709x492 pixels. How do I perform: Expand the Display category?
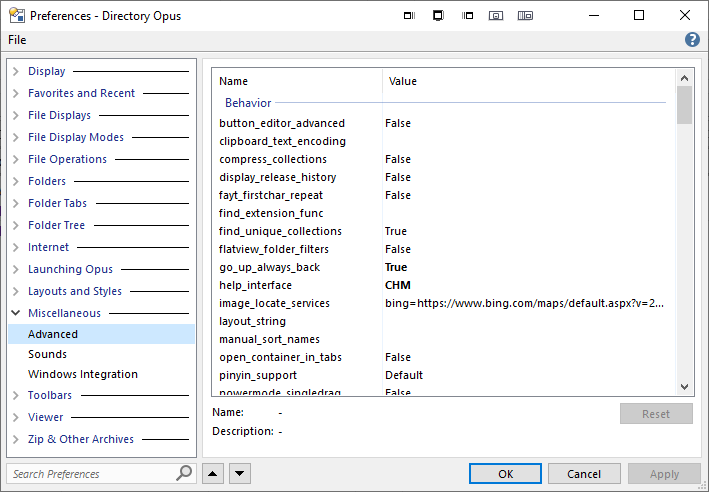tap(16, 71)
